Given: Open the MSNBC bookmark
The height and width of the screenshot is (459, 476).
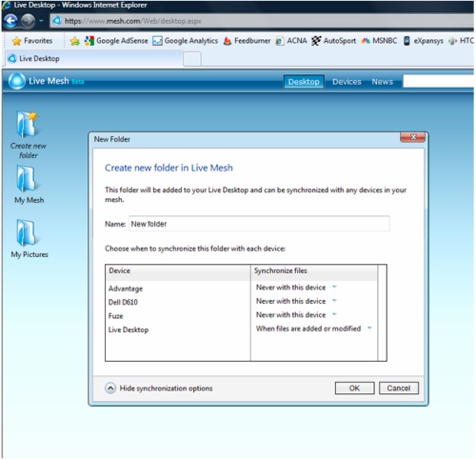Looking at the screenshot, I should 379,41.
